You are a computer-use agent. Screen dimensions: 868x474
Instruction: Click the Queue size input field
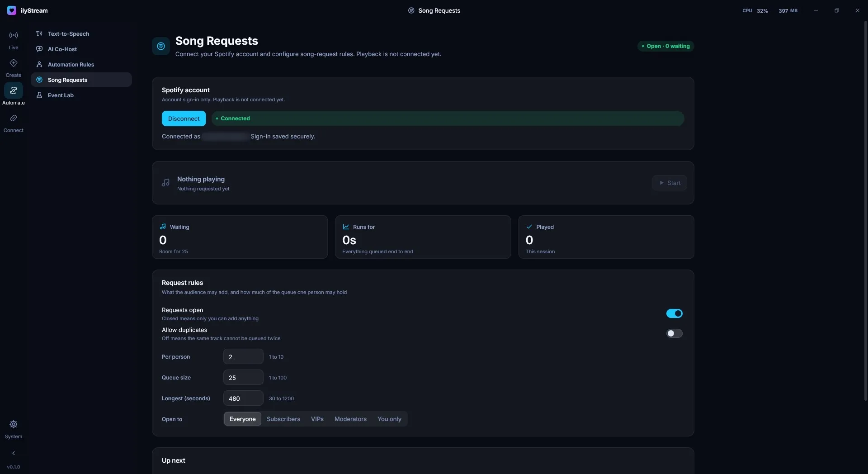243,378
